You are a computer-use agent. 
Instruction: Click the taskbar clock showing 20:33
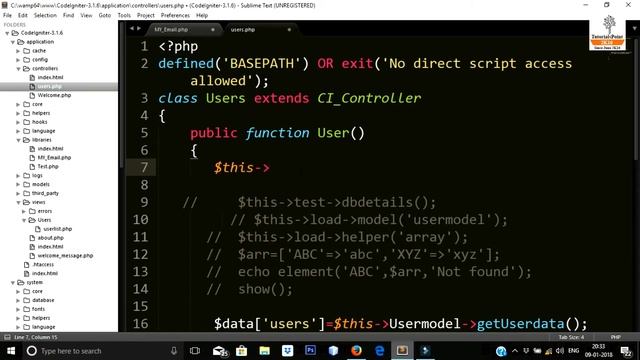[598, 351]
